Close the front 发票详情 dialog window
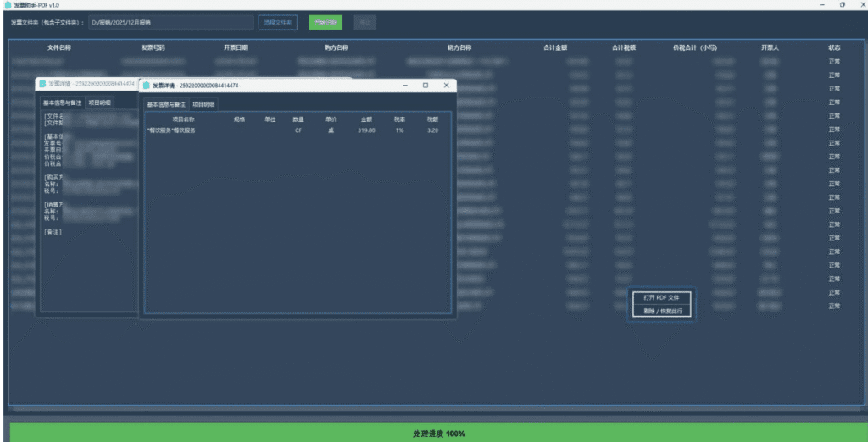Image resolution: width=868 pixels, height=442 pixels. 446,86
